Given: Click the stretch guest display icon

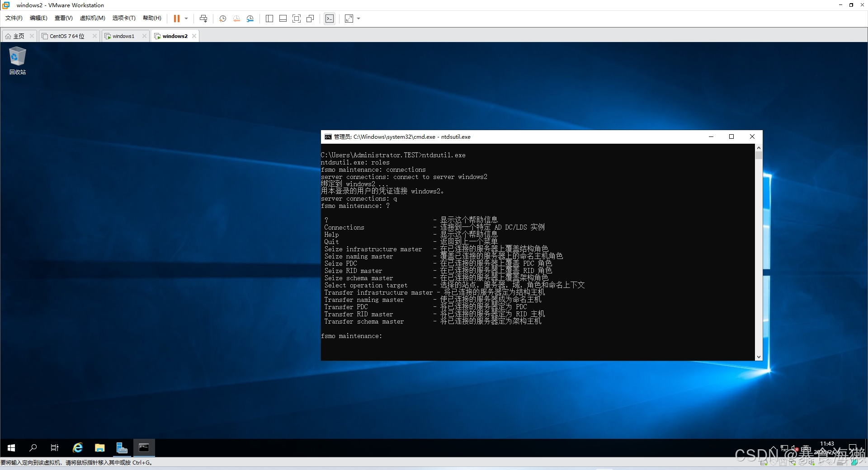Looking at the screenshot, I should pos(349,19).
